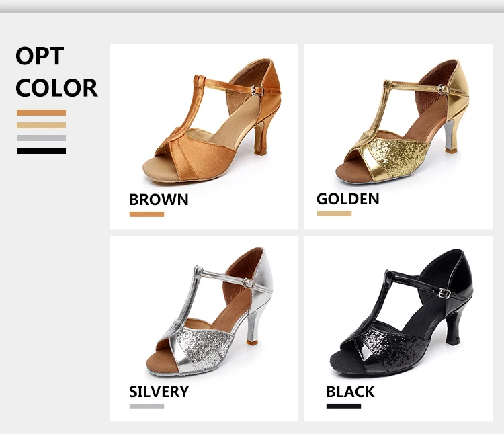Click the COLOR heading text

click(56, 88)
